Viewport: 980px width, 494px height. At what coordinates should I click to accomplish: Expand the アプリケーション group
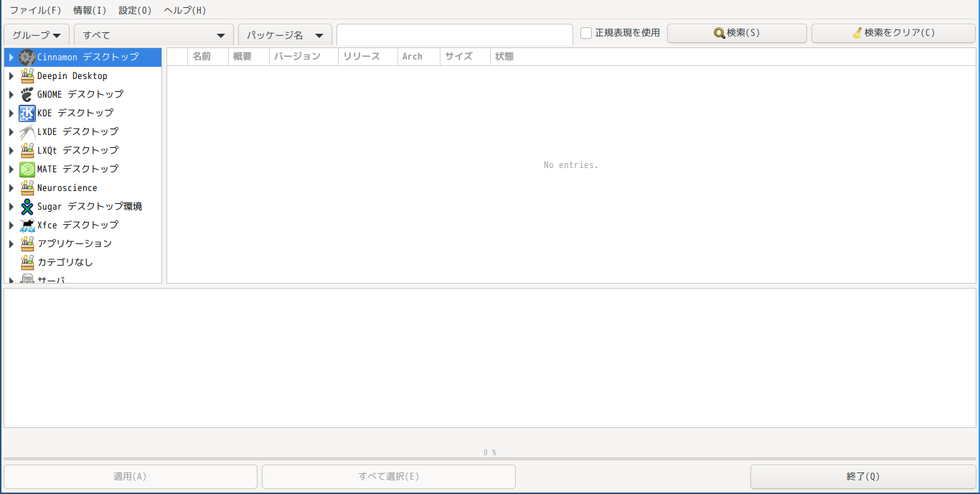11,243
